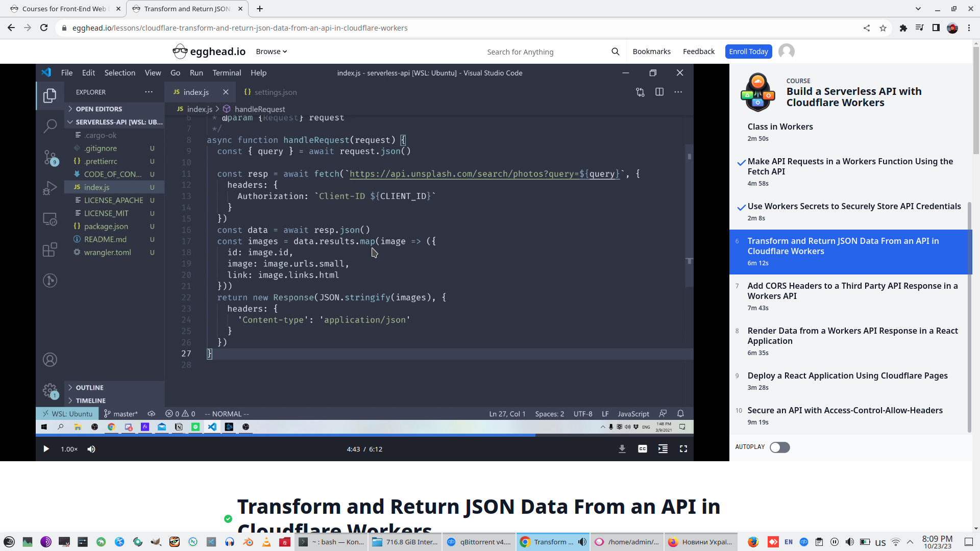
Task: Open lesson Add CORS Headers
Action: click(852, 291)
